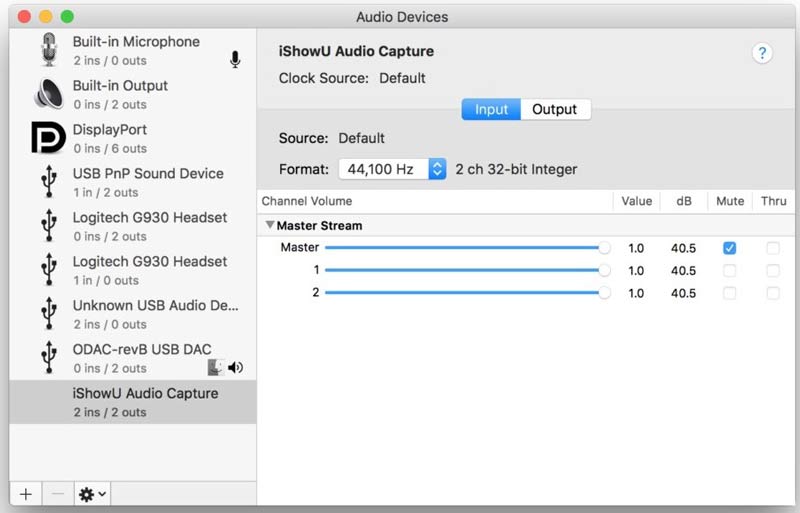Click the Clock Source Default text
The width and height of the screenshot is (800, 513).
tap(402, 78)
